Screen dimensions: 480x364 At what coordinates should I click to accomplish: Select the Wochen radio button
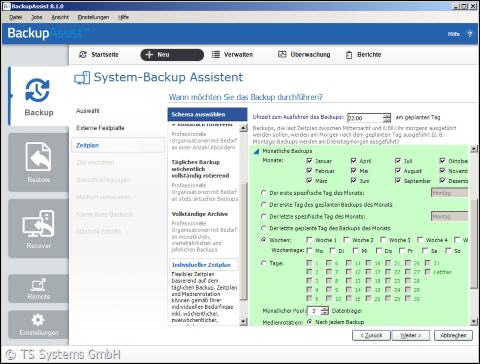pyautogui.click(x=264, y=240)
